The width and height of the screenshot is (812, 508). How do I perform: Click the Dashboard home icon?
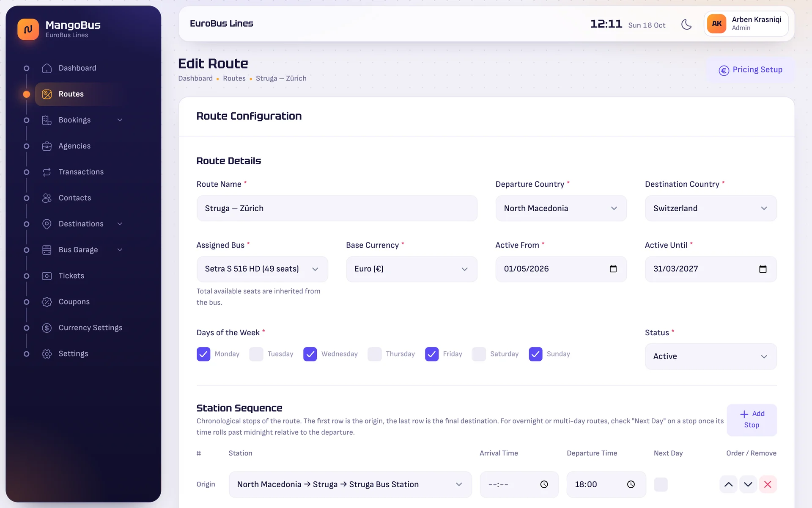click(x=47, y=68)
